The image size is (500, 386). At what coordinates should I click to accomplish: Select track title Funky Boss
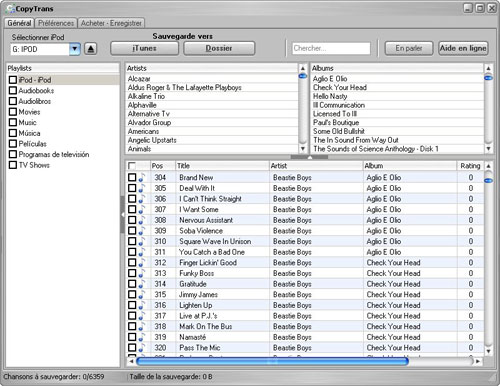click(196, 273)
